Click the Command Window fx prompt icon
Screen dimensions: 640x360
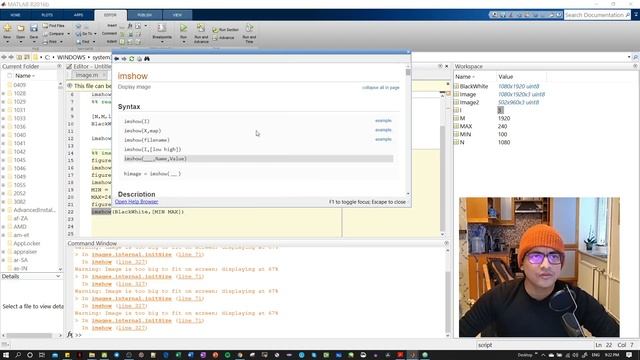70,334
